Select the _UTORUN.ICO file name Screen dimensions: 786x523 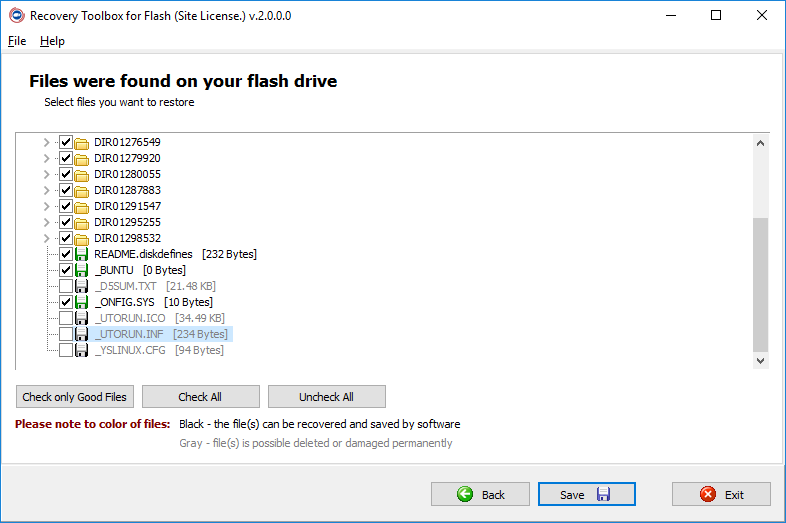(130, 318)
